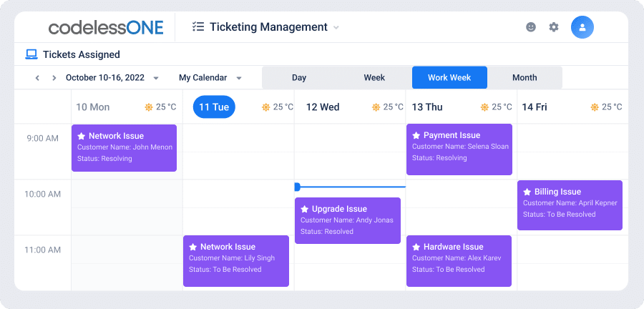Expand the My Calendar dropdown
The width and height of the screenshot is (644, 309).
(x=239, y=78)
